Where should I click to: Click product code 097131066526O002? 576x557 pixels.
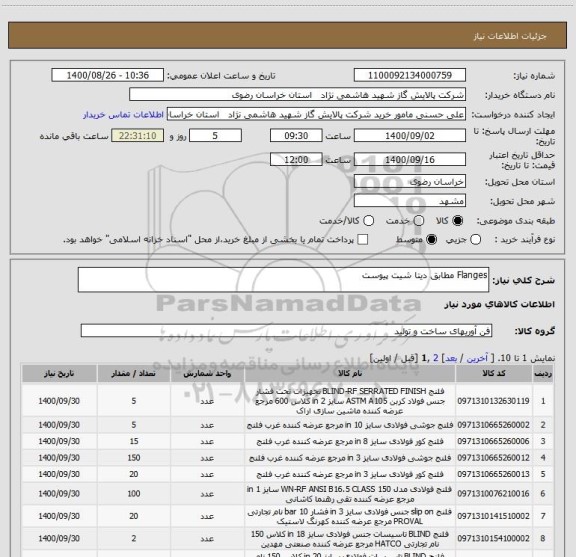pyautogui.click(x=493, y=425)
